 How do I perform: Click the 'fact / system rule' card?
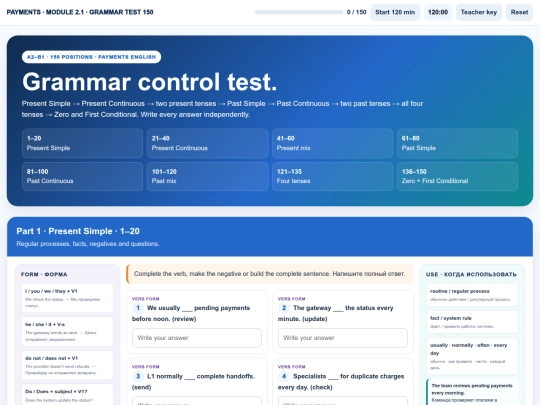point(472,322)
